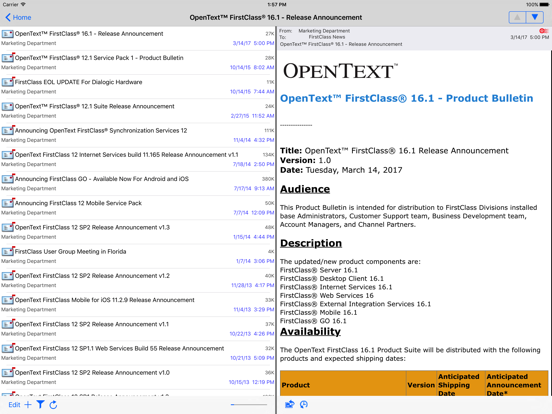The height and width of the screenshot is (414, 552).
Task: Go back to Home
Action: pos(18,17)
